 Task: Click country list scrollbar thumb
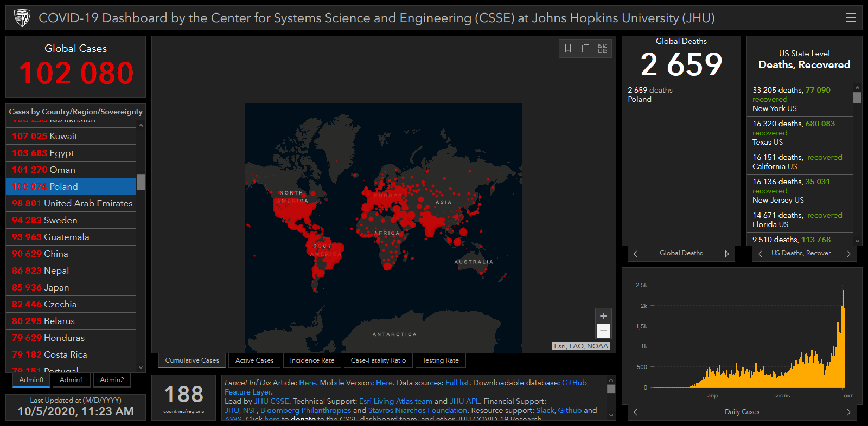[141, 182]
